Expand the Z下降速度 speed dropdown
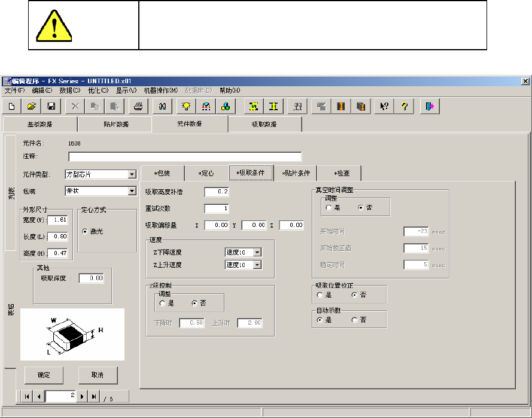Viewport: 532px width, 418px height. tap(257, 252)
